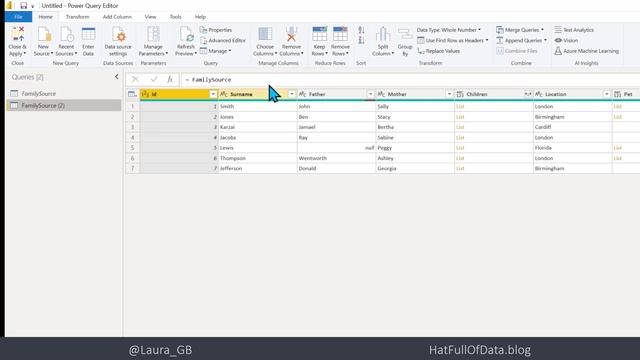
Task: Click the Remove Columns icon
Action: [x=291, y=34]
